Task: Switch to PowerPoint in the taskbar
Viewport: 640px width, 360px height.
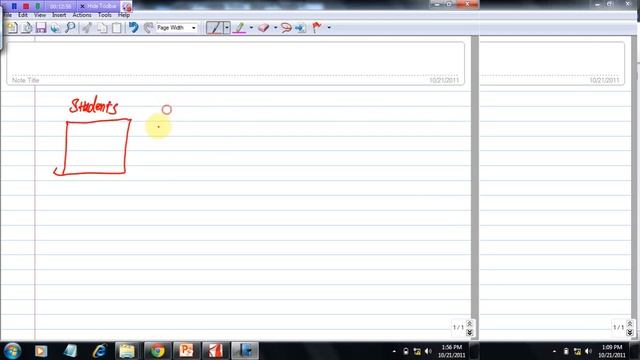Action: click(186, 351)
